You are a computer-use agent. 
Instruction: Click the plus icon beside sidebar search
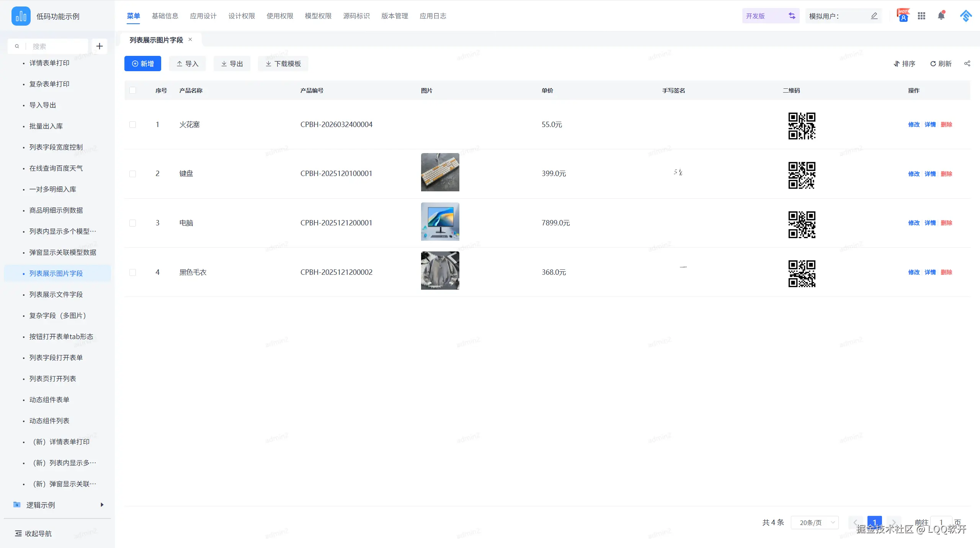100,46
